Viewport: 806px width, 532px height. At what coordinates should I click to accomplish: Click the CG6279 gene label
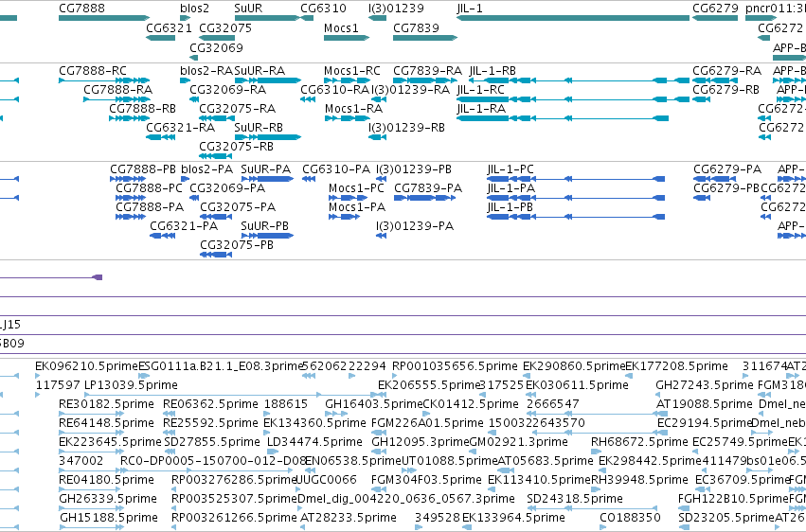click(x=715, y=9)
